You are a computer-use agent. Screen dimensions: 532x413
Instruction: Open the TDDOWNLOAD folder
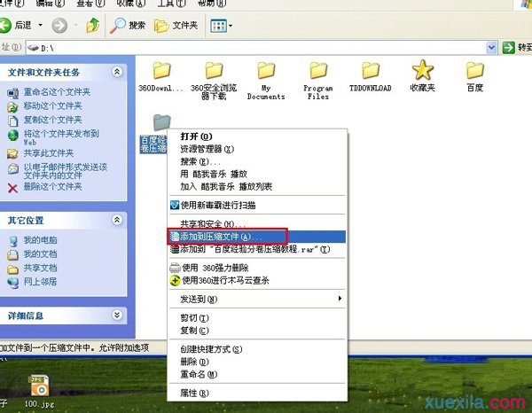(x=371, y=71)
